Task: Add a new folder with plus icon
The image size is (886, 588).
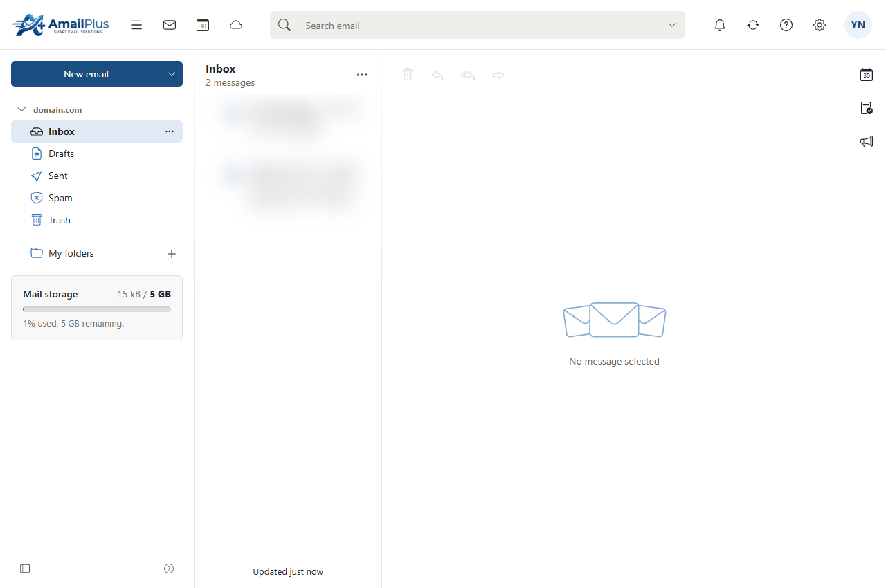Action: point(172,254)
